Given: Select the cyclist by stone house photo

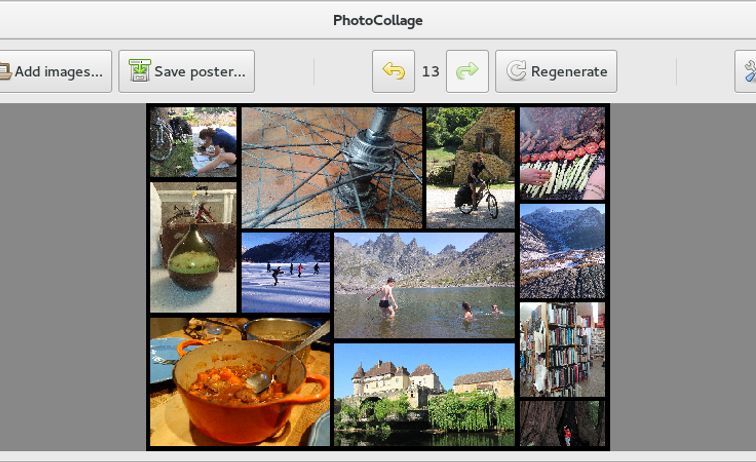Looking at the screenshot, I should click(x=470, y=167).
